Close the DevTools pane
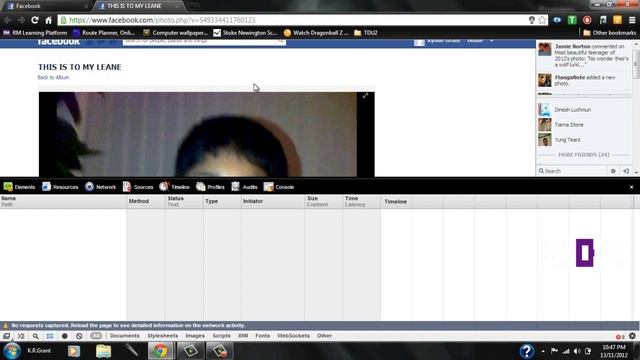640x360 pixels. (631, 187)
